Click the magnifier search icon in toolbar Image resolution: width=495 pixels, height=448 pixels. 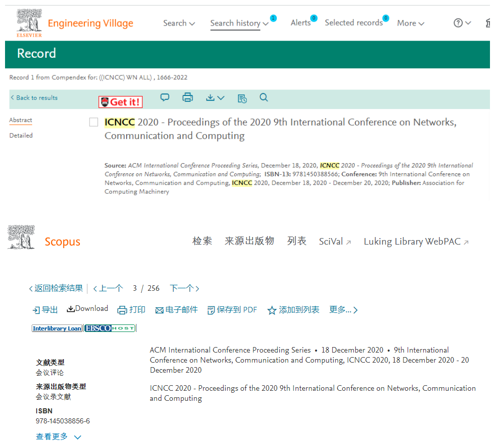coord(264,97)
